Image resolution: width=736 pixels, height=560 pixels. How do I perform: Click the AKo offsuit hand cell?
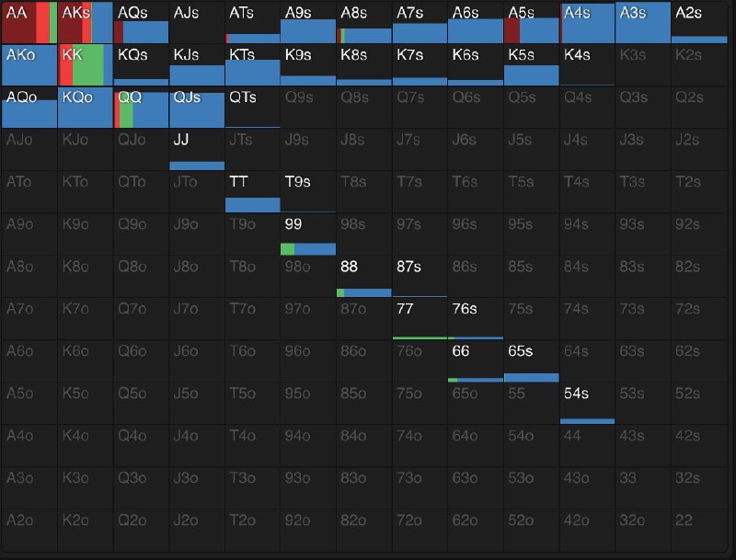(x=29, y=64)
